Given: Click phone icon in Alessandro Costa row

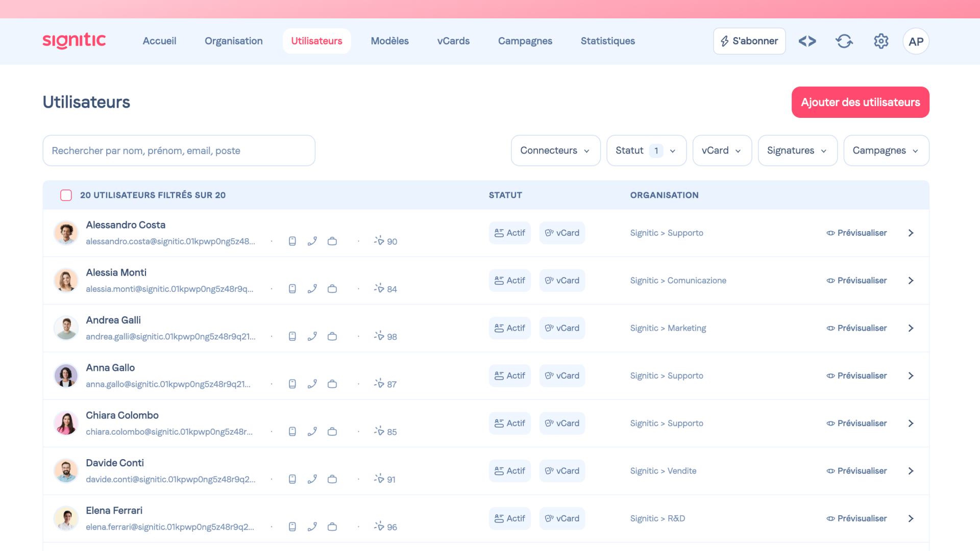Looking at the screenshot, I should pos(312,241).
